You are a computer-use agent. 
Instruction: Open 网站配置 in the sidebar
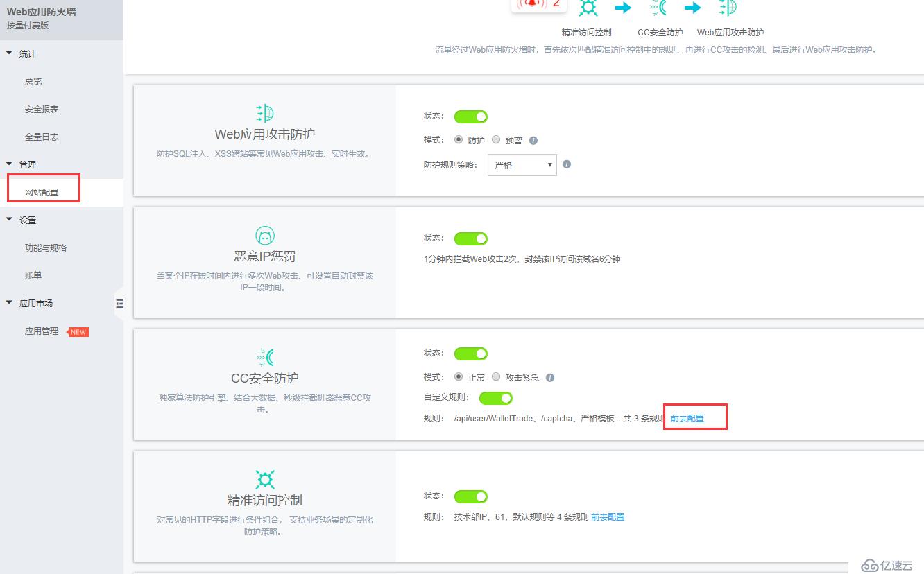click(42, 192)
